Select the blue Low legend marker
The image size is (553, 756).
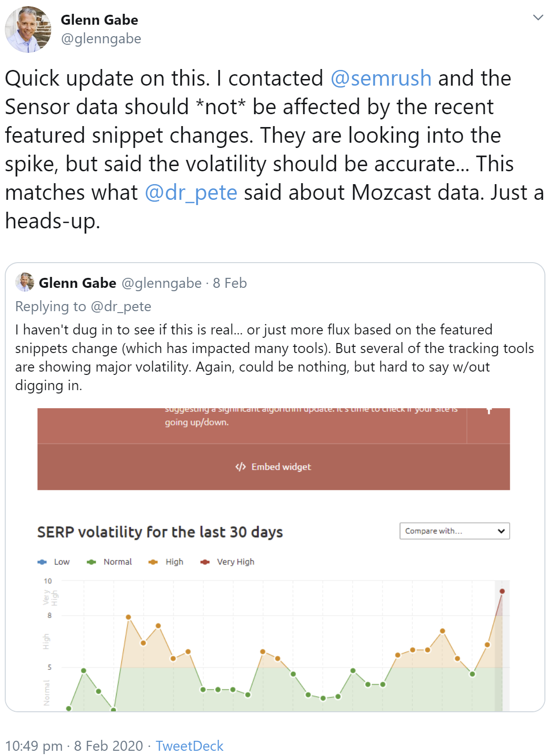42,562
